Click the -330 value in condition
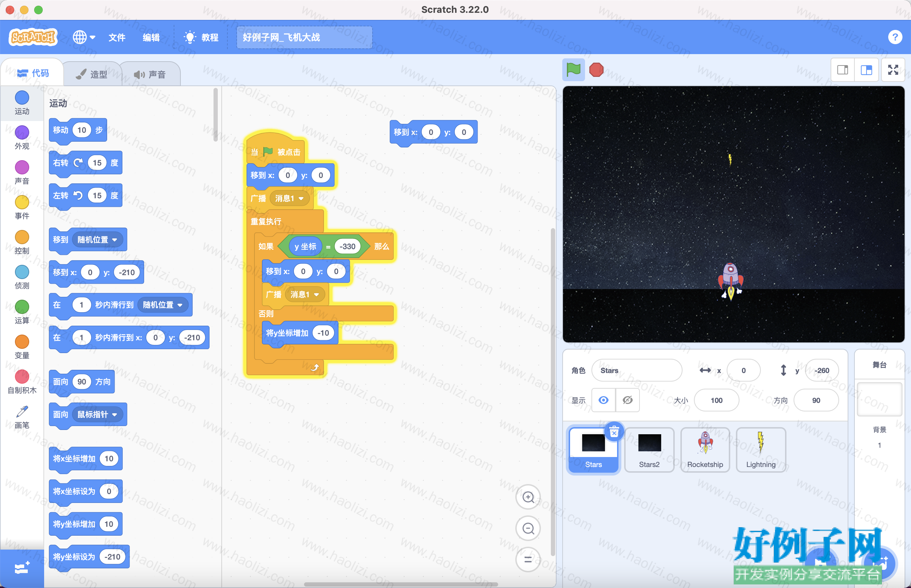The height and width of the screenshot is (588, 911). click(x=347, y=247)
